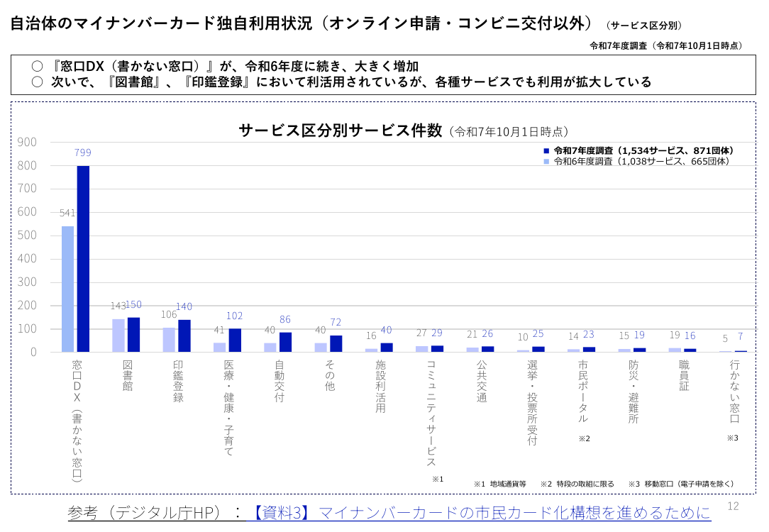Image resolution: width=769 pixels, height=532 pixels.
Task: Click the dark blue 窓口DX bar valued 799
Action: click(84, 259)
